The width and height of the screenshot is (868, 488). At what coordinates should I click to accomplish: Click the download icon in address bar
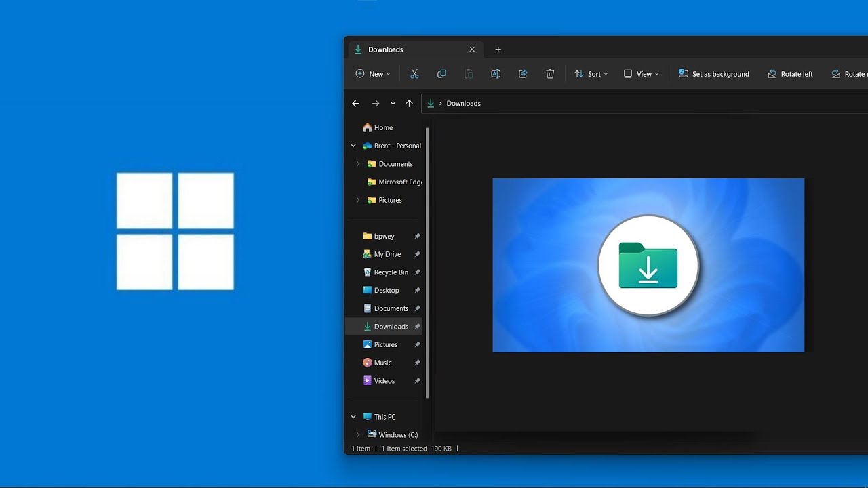coord(431,104)
